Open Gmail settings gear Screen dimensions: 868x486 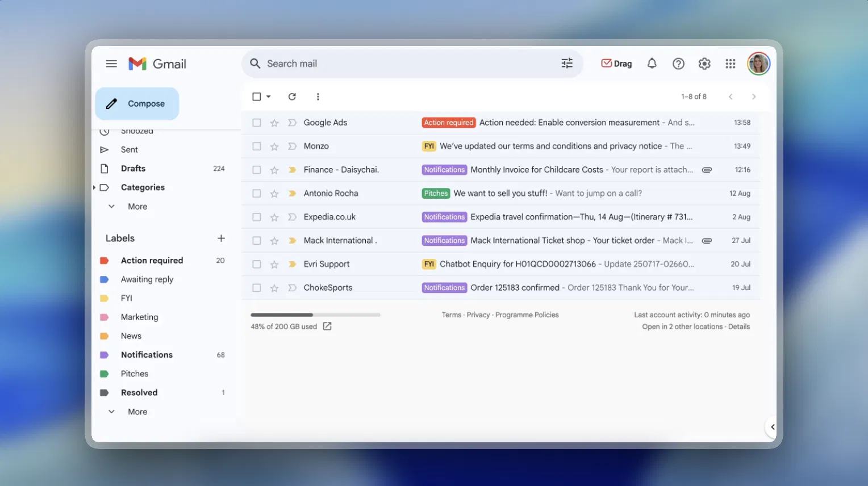[704, 64]
